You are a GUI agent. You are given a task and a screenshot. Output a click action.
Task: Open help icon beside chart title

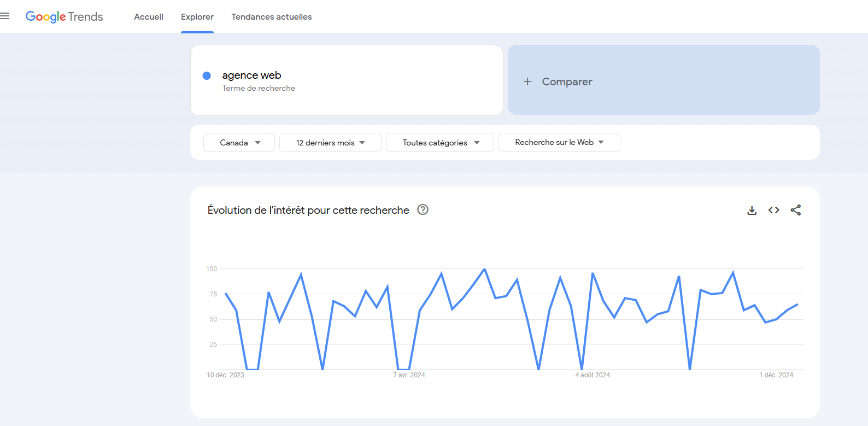423,209
